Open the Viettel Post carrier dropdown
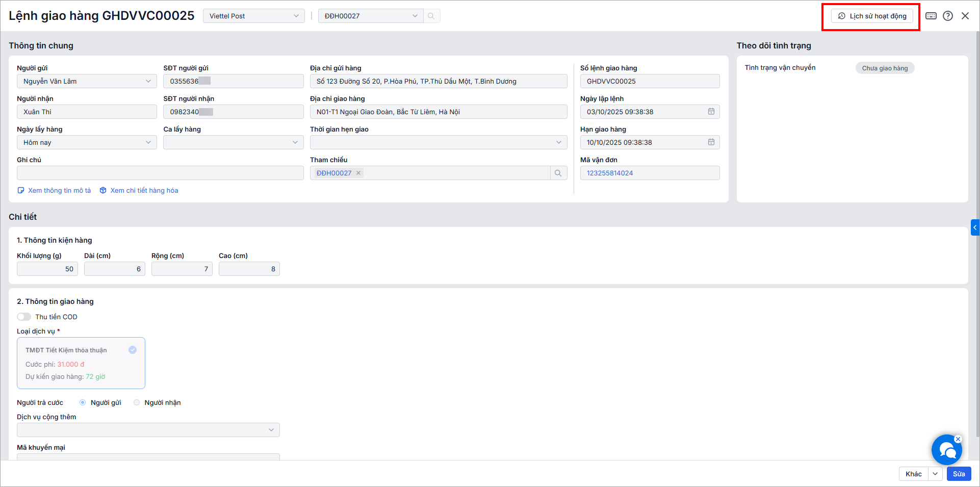Viewport: 980px width, 487px height. coord(254,16)
